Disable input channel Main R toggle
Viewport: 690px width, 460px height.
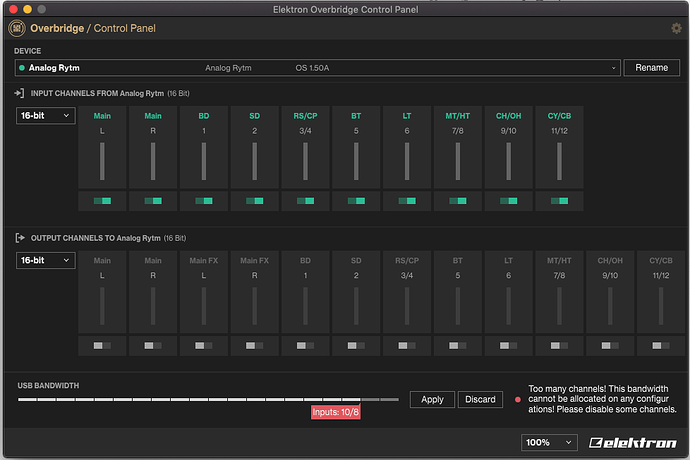[x=153, y=201]
